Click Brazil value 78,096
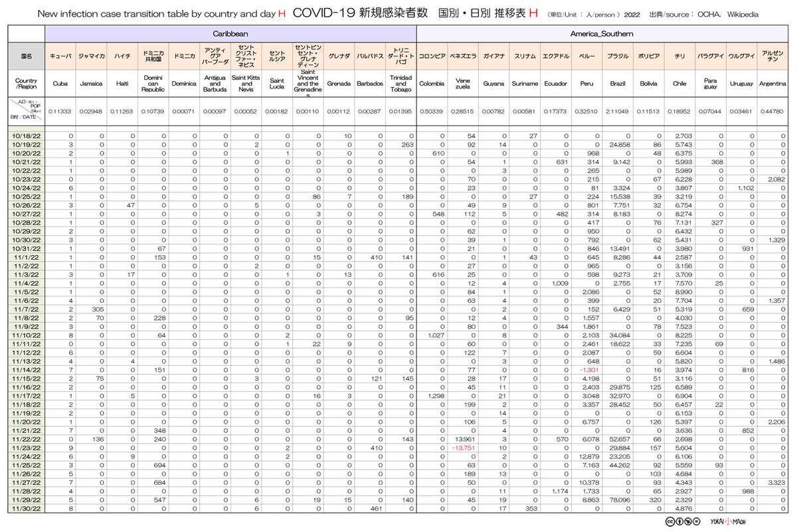 [618, 499]
